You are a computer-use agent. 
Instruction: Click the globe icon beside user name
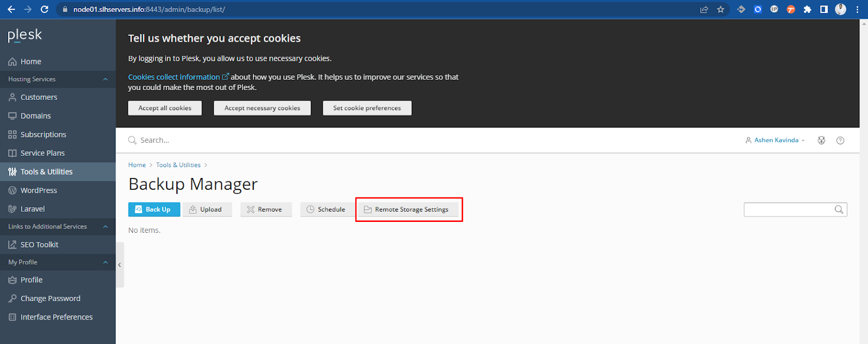pyautogui.click(x=821, y=141)
